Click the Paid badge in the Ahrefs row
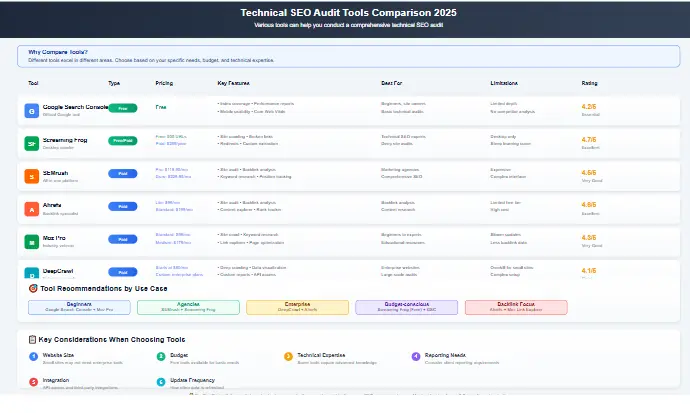Image resolution: width=690 pixels, height=413 pixels. tap(123, 206)
